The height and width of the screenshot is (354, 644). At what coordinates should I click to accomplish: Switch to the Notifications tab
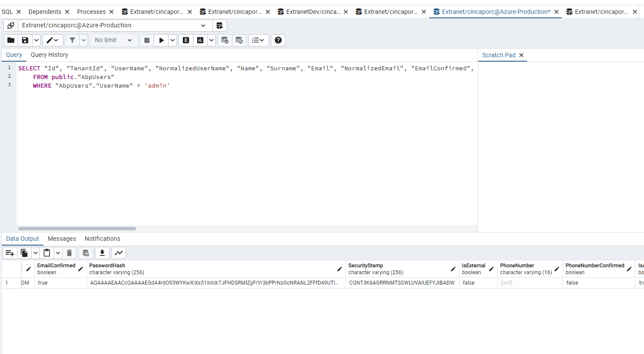102,239
